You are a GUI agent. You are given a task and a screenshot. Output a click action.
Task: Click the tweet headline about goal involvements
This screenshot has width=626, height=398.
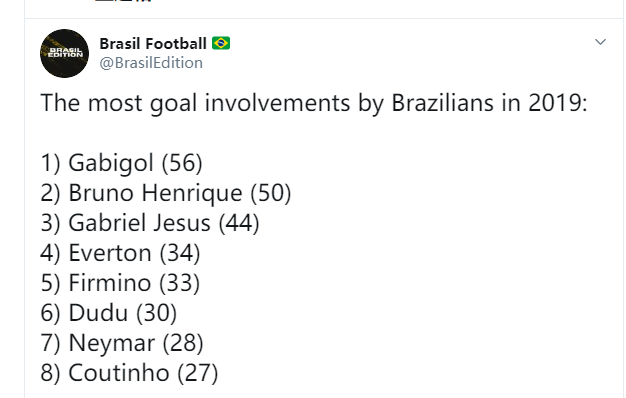click(x=314, y=103)
